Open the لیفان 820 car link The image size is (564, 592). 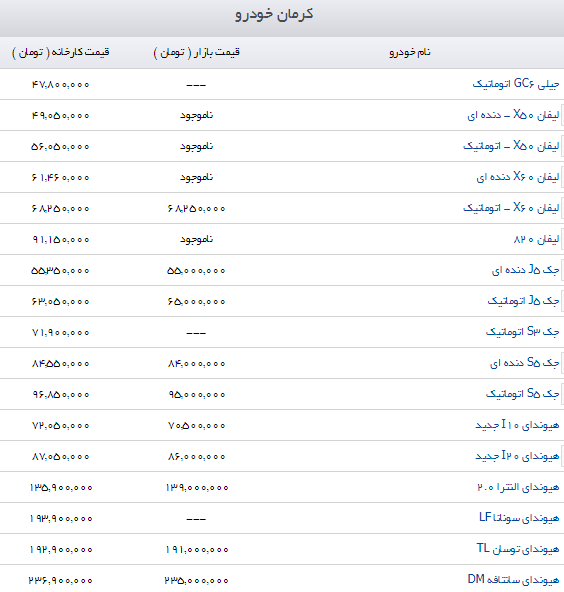click(536, 239)
